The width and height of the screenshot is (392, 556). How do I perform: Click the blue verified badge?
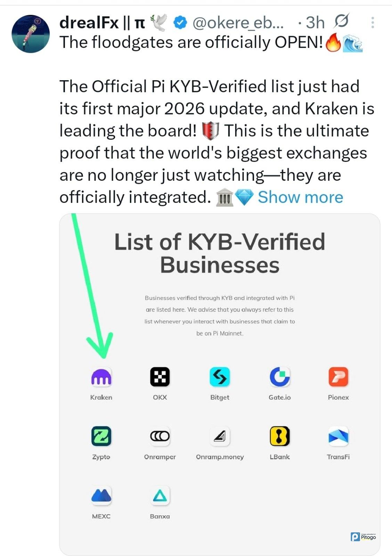pyautogui.click(x=180, y=23)
